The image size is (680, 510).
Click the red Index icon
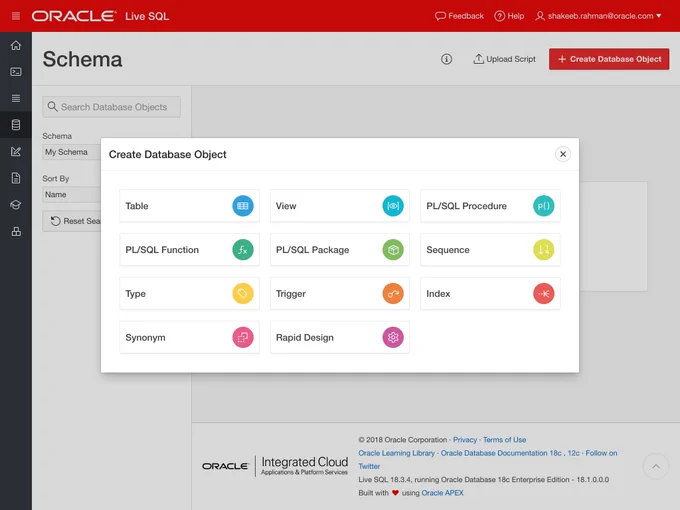543,294
